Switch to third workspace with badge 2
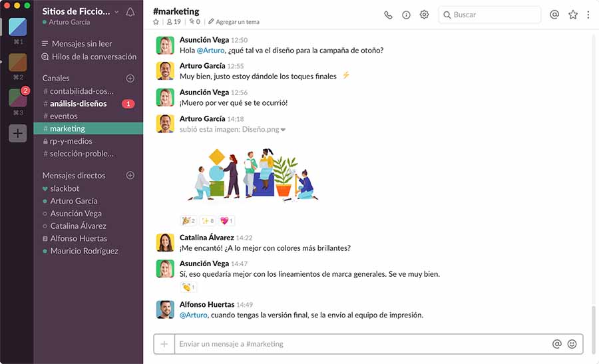Screen dimensions: 599x364 tap(17, 98)
